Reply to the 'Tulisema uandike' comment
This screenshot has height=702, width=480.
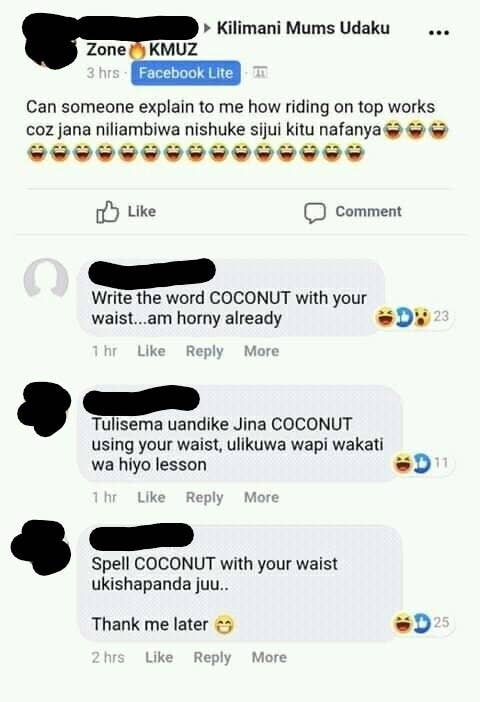click(x=205, y=498)
